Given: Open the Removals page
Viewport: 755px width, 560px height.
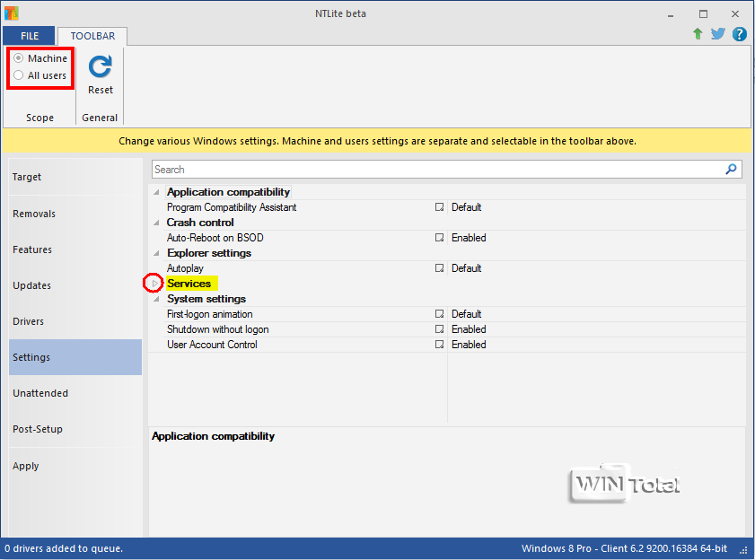Looking at the screenshot, I should (x=75, y=214).
